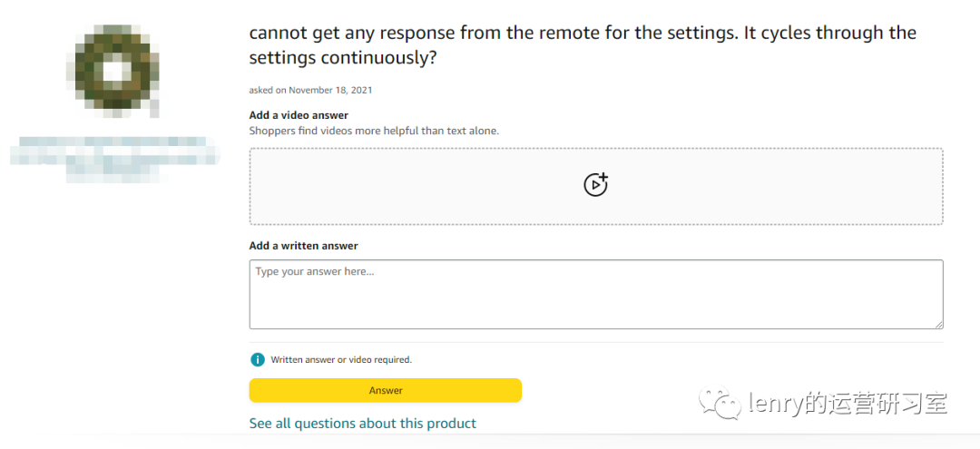Open the pixelated product thumbnail image
This screenshot has width=980, height=449.
click(114, 69)
